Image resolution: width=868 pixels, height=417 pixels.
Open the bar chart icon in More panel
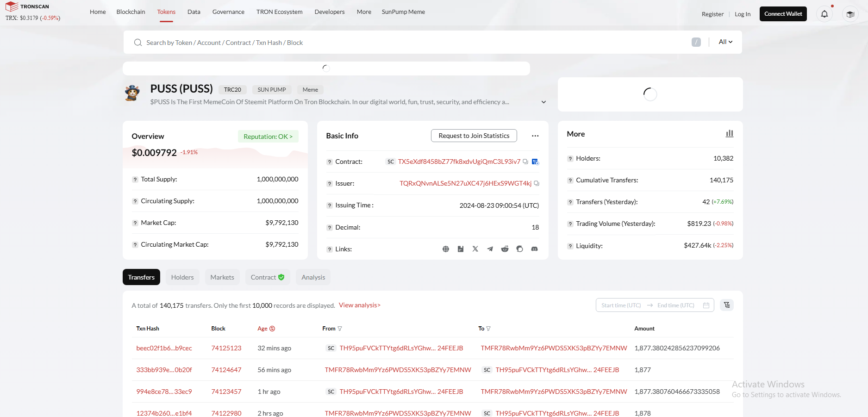(x=730, y=134)
